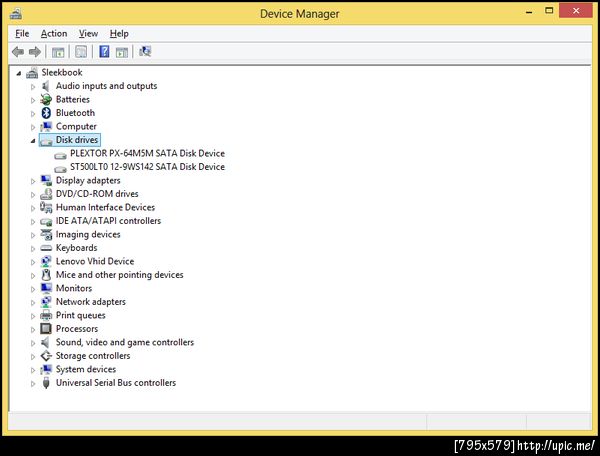The width and height of the screenshot is (600, 456).
Task: Select the Batteries label
Action: tap(73, 99)
